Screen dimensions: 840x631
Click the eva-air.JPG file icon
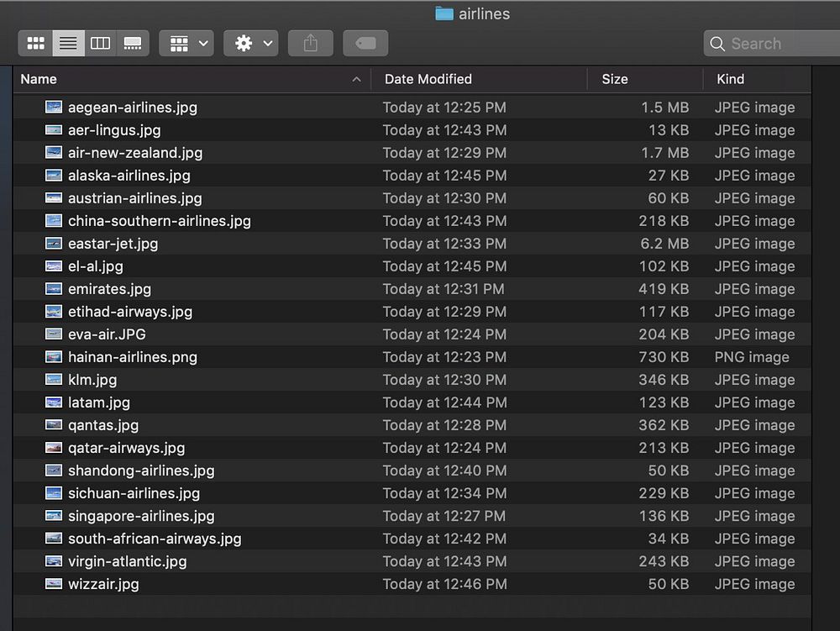(54, 334)
